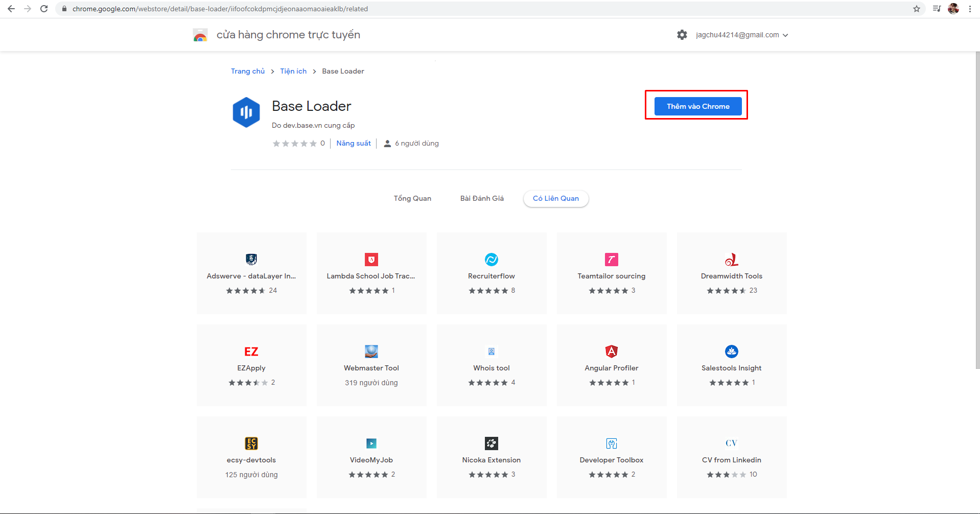Click the cửa hàng chrome trực tuyến title
This screenshot has height=514, width=980.
[x=288, y=35]
